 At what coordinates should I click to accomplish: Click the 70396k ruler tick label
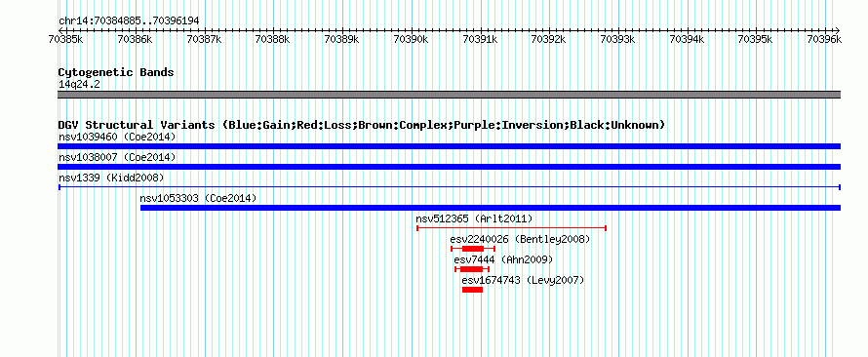coord(824,39)
